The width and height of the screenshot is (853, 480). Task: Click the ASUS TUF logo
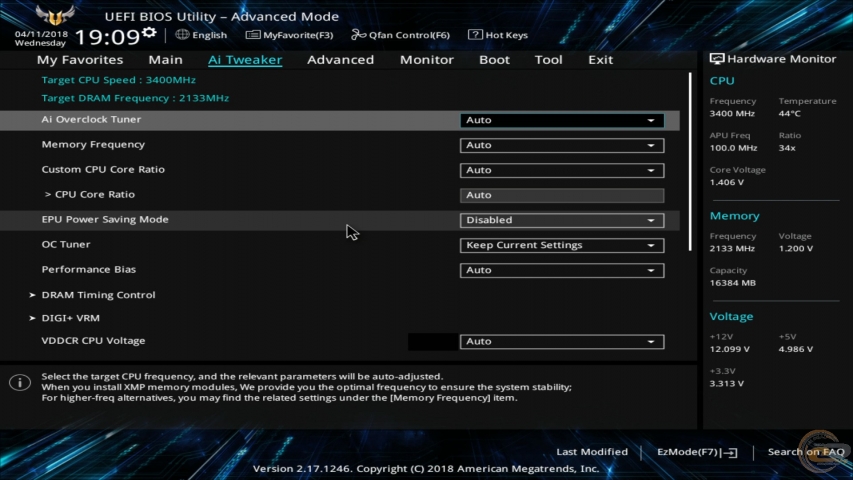(55, 15)
